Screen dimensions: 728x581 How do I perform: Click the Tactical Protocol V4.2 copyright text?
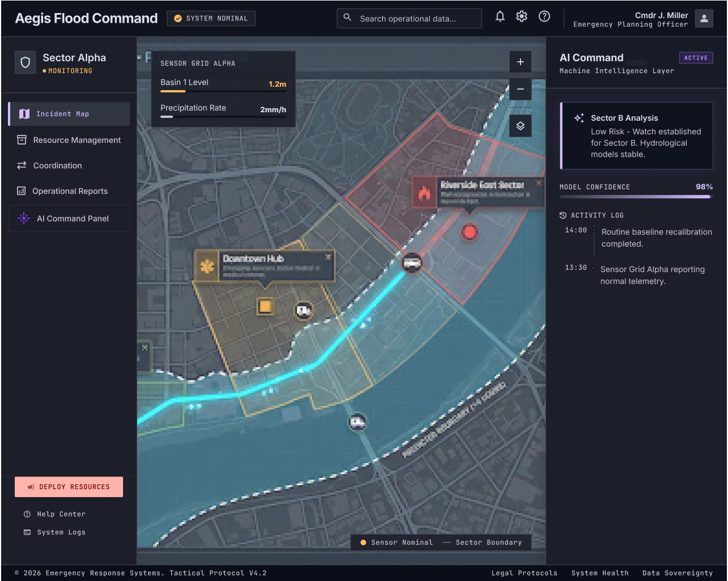pyautogui.click(x=141, y=573)
